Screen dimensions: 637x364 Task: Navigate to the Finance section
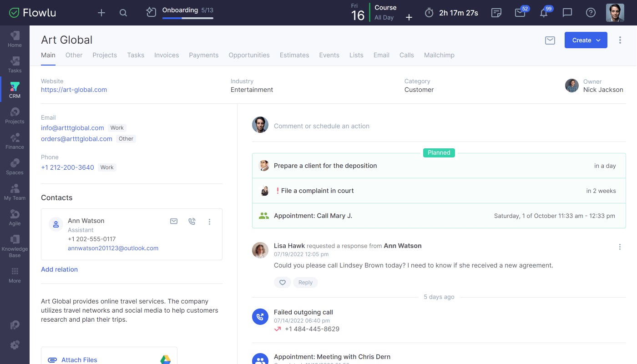[14, 140]
